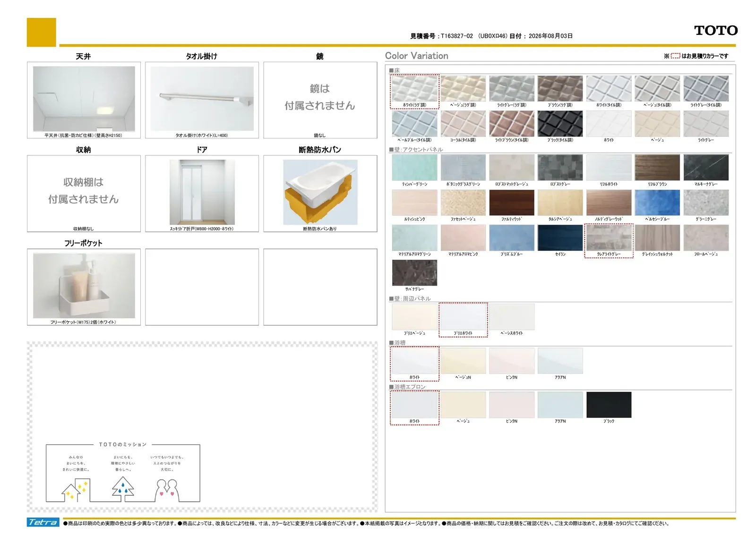Open the ドア folding door photo
756x534 pixels.
[202, 192]
